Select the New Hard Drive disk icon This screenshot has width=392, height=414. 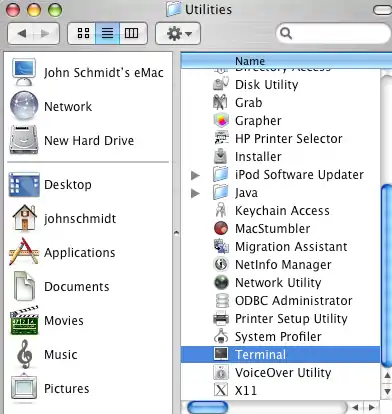[x=24, y=140]
